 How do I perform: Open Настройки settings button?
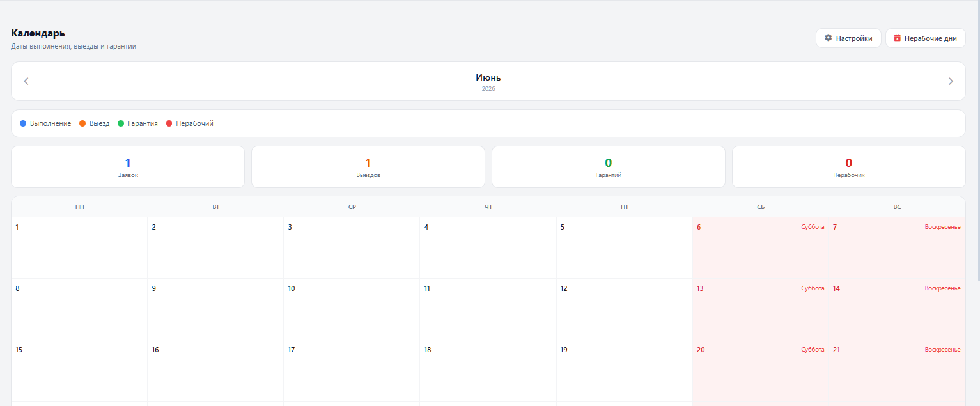(x=848, y=38)
